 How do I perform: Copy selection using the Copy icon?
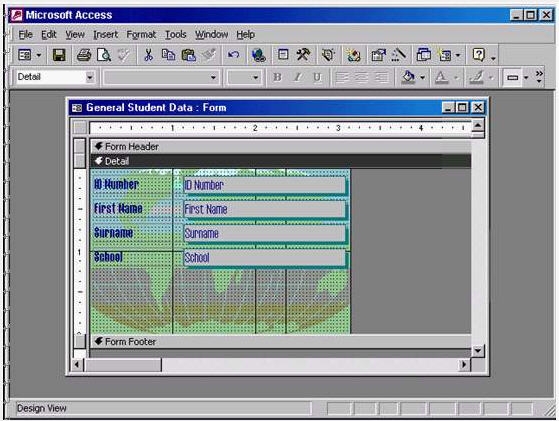click(168, 55)
